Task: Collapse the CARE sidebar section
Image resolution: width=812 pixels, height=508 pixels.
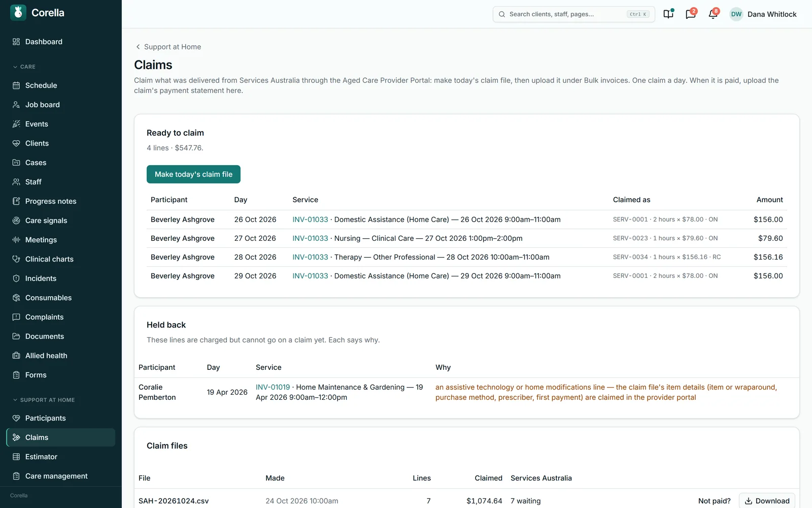Action: [24, 67]
